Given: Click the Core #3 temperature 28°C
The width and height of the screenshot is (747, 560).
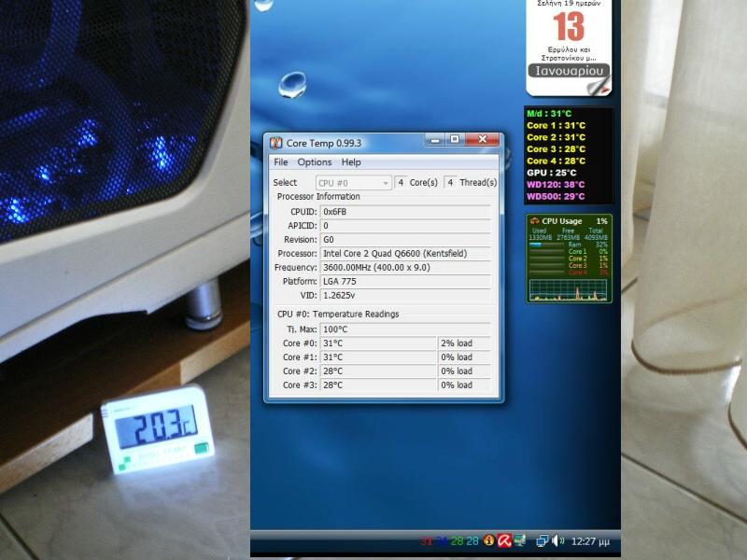Looking at the screenshot, I should 378,385.
